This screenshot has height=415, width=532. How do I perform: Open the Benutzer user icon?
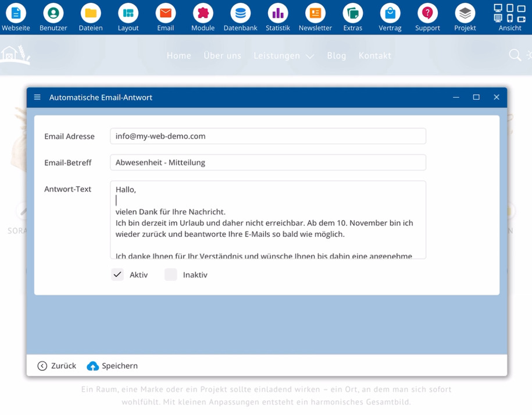tap(53, 13)
